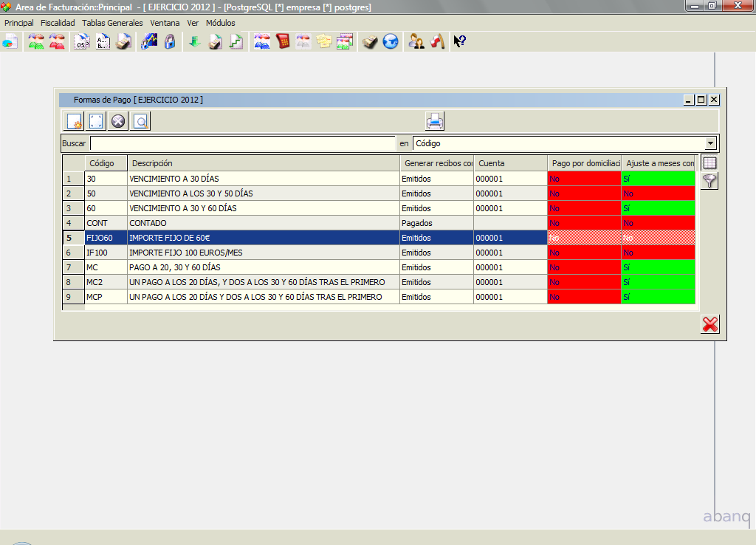Expand the 'en Código' search field dropdown

[x=710, y=143]
